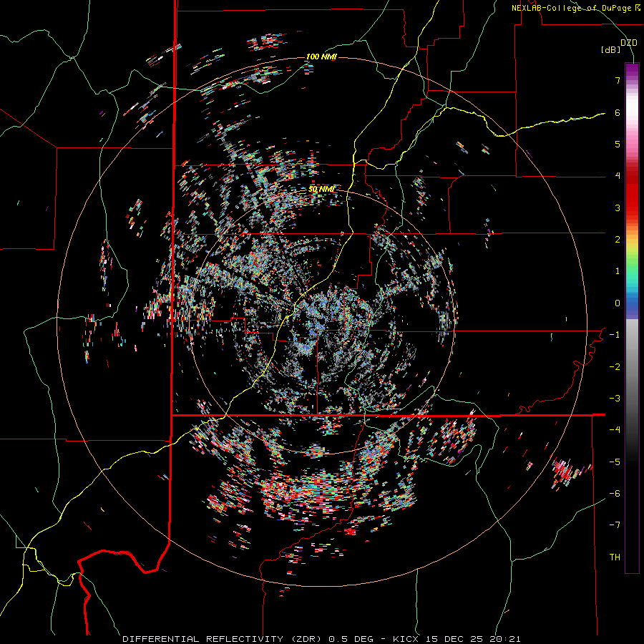Viewport: 644px width, 644px height.
Task: Click the 3 value on the scale
Action: click(618, 208)
